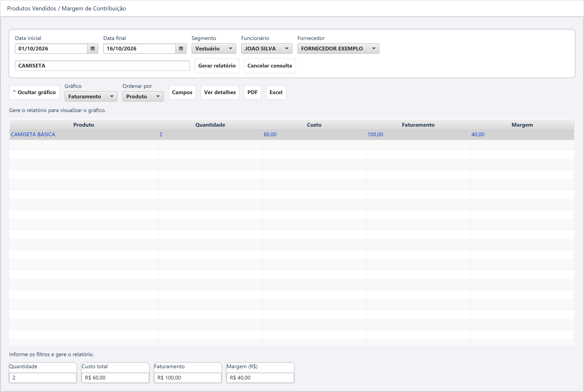The width and height of the screenshot is (584, 392).
Task: Open the Fornecedor dropdown showing FORNECEDOR EXEMPLO
Action: (338, 49)
